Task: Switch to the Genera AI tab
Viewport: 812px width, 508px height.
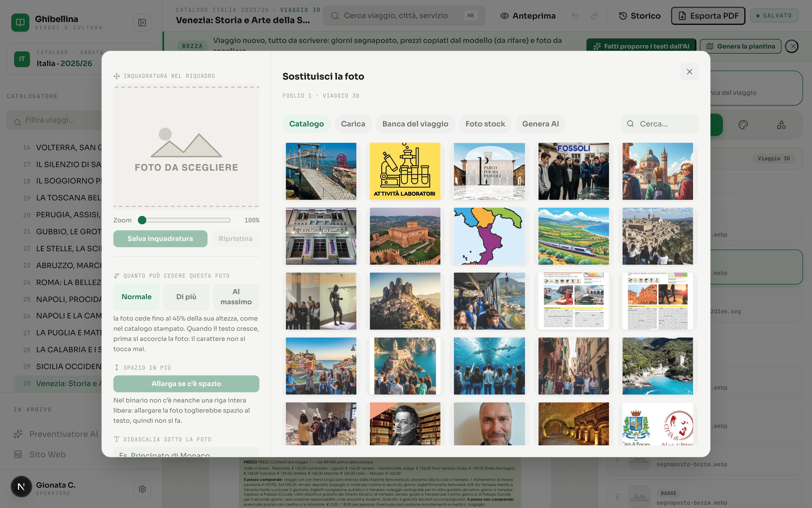Action: (540, 124)
